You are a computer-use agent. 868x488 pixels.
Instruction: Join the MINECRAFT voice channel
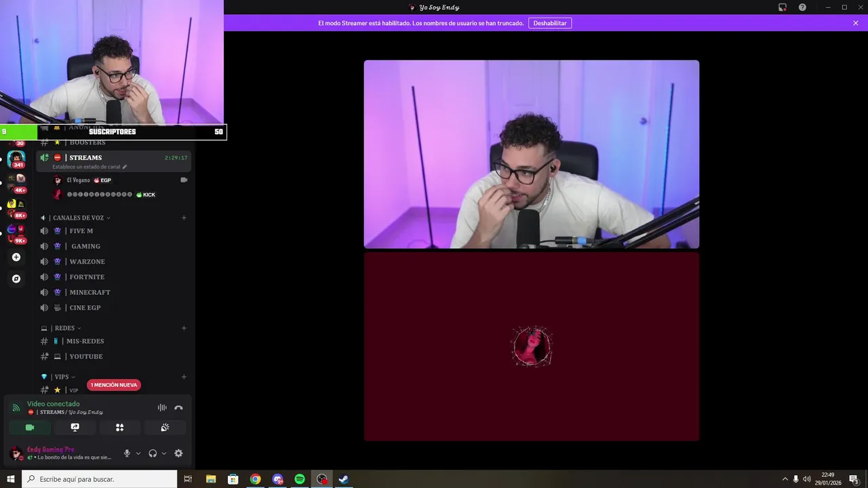(x=114, y=292)
